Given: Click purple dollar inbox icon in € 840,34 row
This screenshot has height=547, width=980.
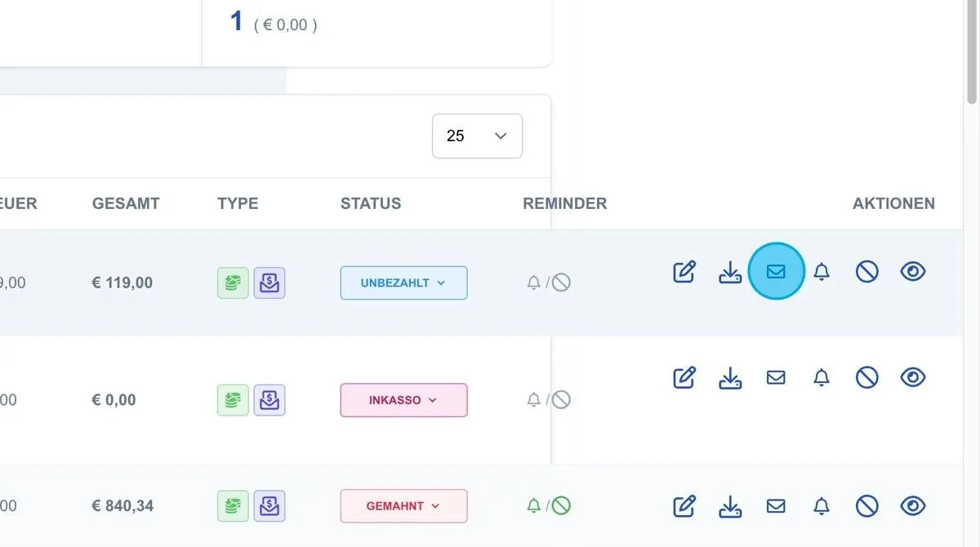Looking at the screenshot, I should pos(269,505).
